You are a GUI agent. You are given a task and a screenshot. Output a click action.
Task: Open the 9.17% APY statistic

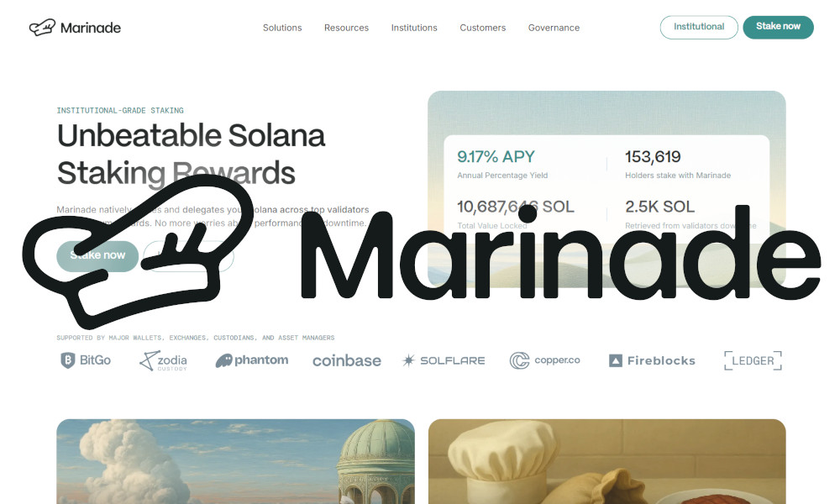(496, 157)
